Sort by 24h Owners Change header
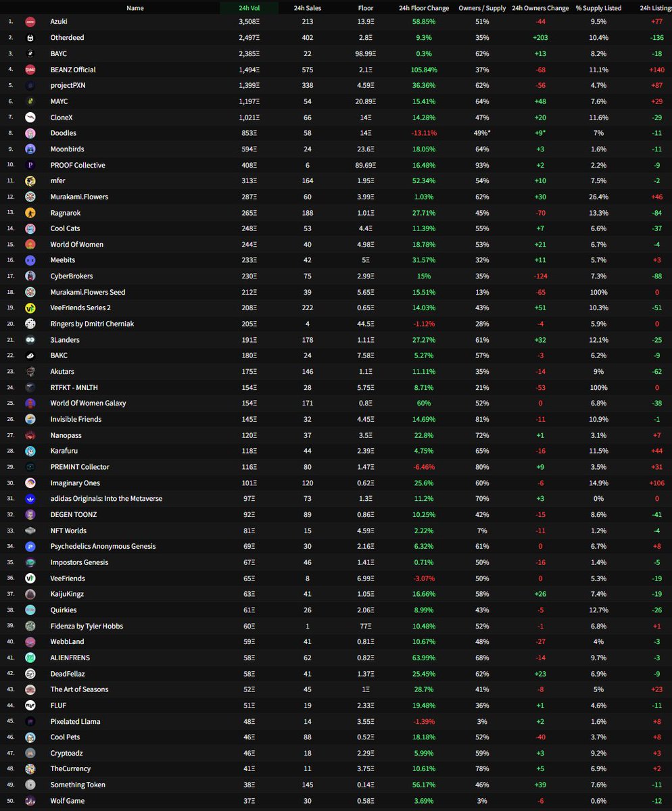The width and height of the screenshot is (672, 811). pos(540,8)
